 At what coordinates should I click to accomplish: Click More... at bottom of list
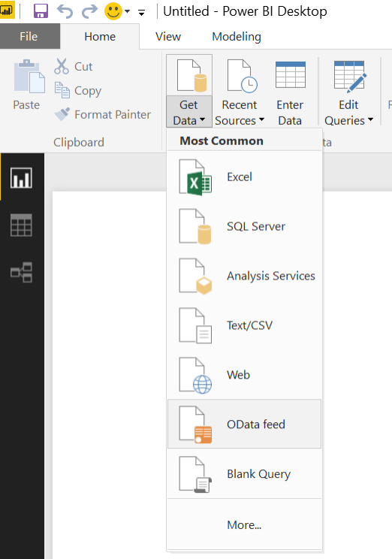coord(245,524)
